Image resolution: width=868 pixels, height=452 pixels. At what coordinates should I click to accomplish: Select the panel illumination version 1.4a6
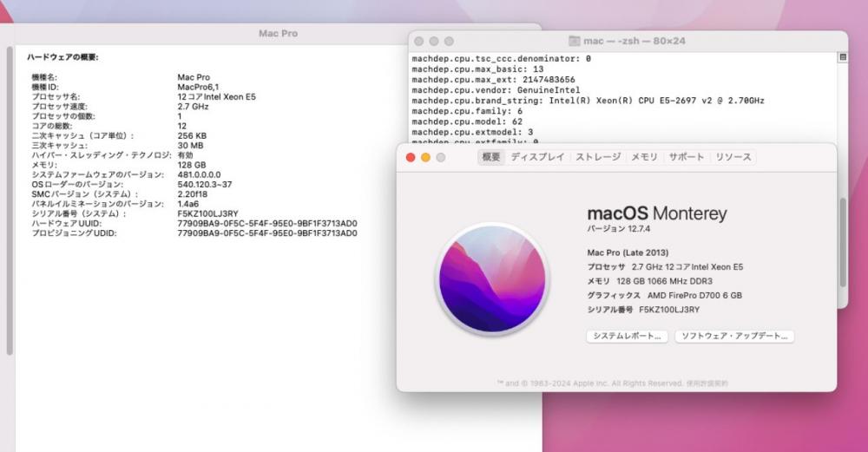click(x=188, y=204)
